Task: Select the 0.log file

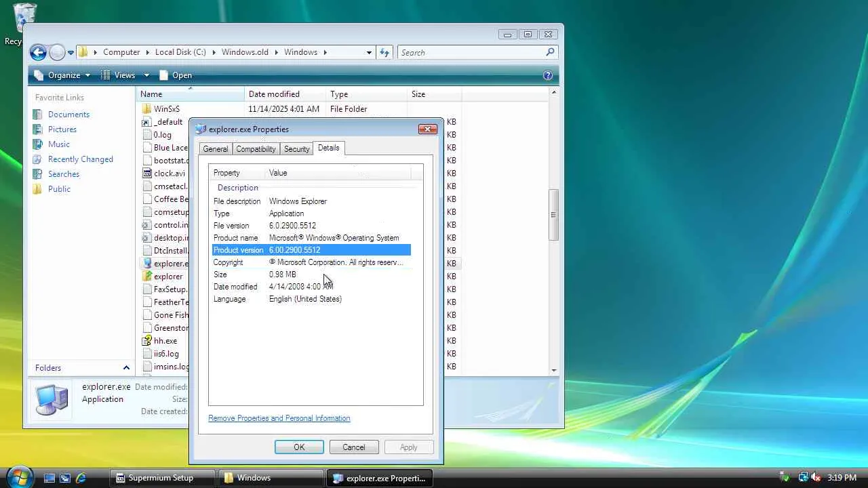Action: 162,135
